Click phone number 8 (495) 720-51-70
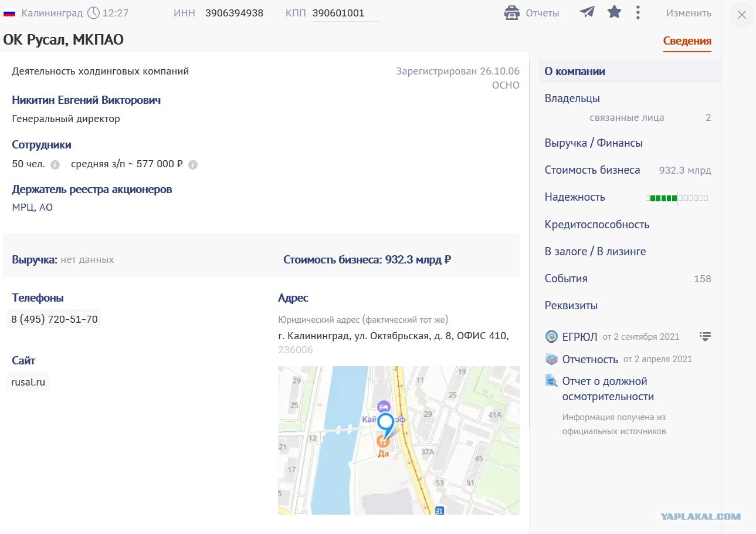This screenshot has width=756, height=534. 55,320
